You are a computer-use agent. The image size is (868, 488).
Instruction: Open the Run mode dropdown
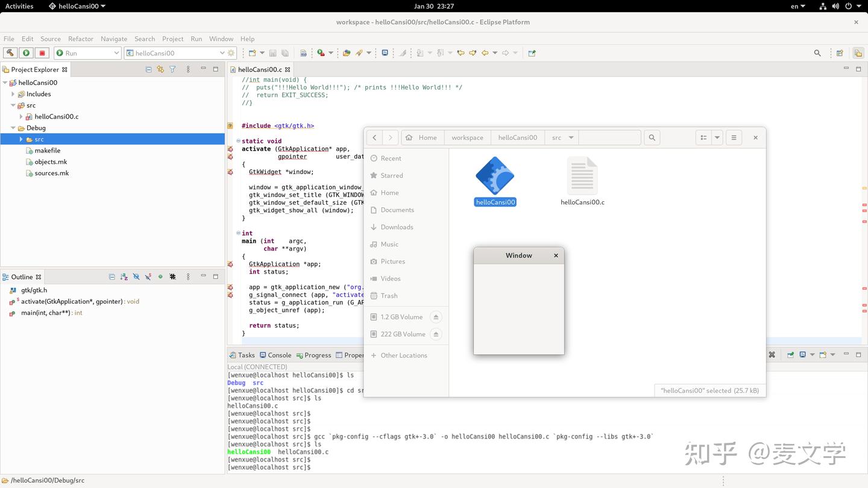[116, 53]
